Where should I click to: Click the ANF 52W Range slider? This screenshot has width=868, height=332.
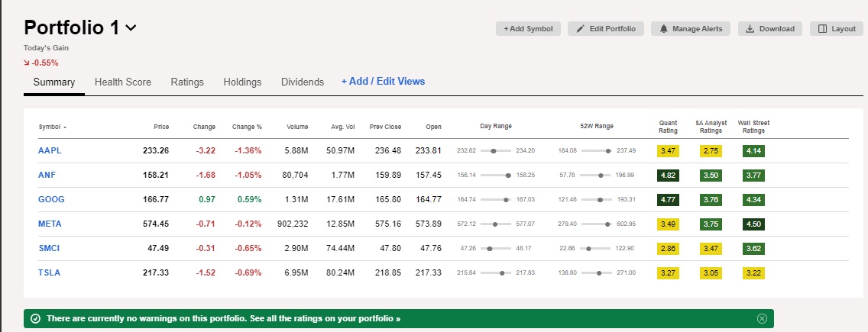click(x=597, y=176)
